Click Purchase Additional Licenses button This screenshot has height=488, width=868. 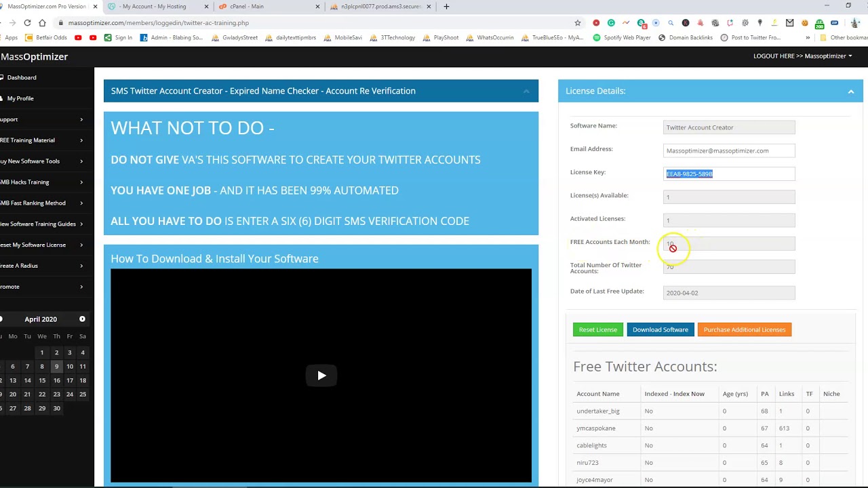(x=745, y=329)
